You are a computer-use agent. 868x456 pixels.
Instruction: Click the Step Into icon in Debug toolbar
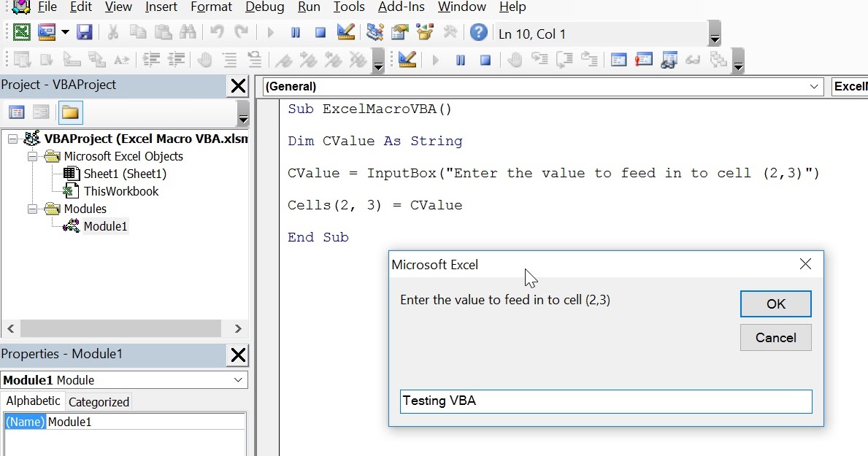[x=539, y=59]
